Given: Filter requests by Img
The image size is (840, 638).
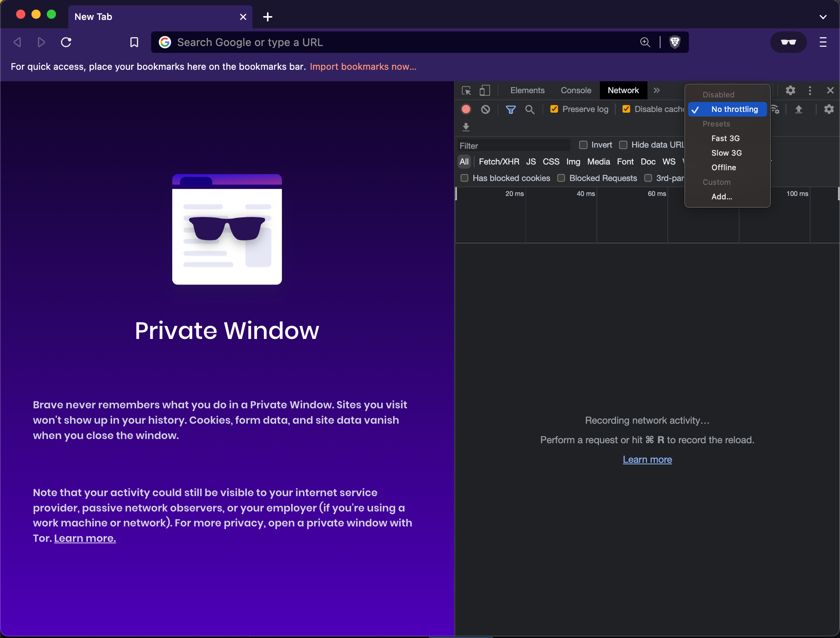Looking at the screenshot, I should pos(573,162).
